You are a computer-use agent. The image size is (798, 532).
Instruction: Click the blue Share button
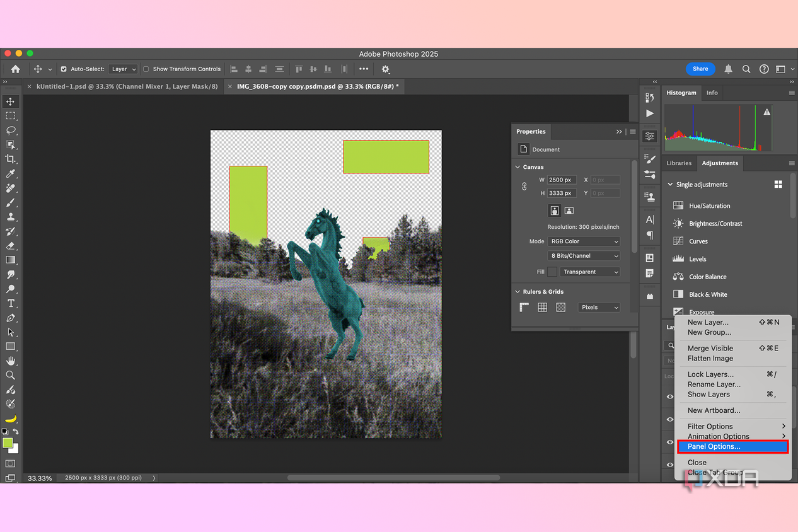tap(700, 69)
